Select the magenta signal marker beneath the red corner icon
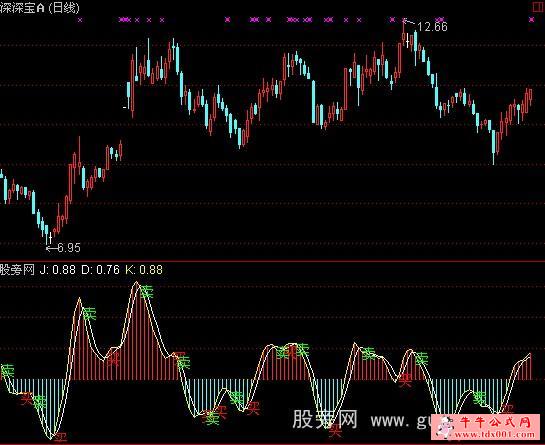This screenshot has width=545, height=445. (531, 20)
